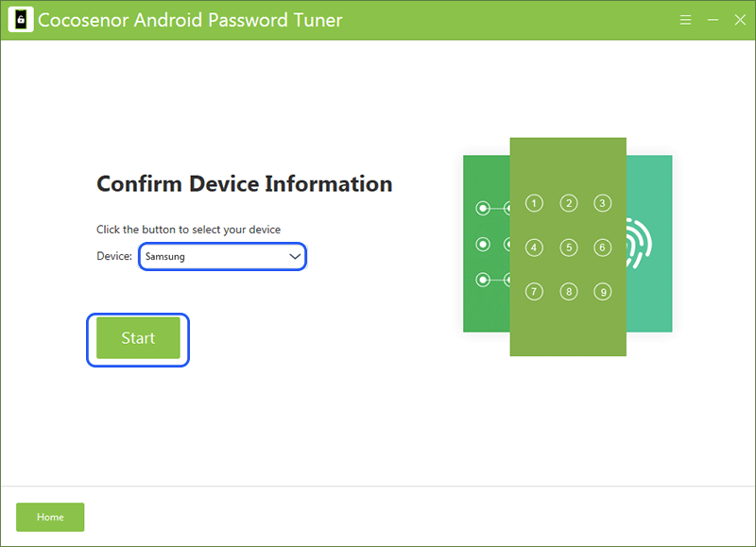Click keypad digit 1 in illustration

(534, 203)
